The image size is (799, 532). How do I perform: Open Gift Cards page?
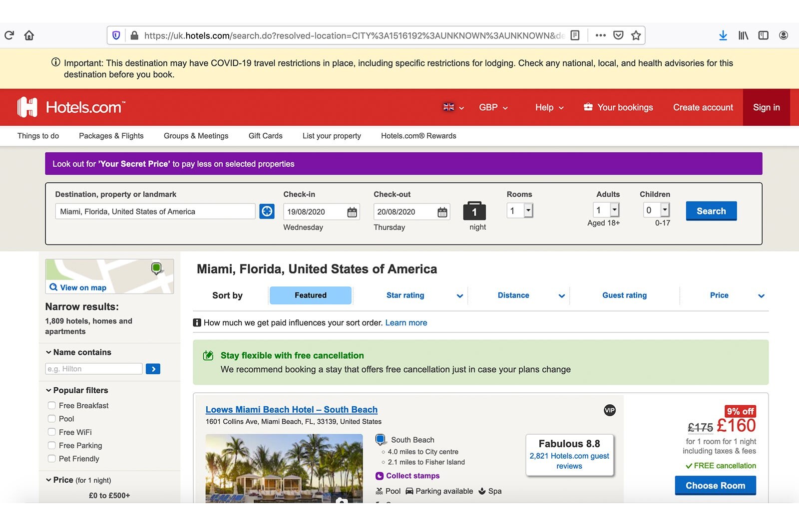click(x=265, y=136)
